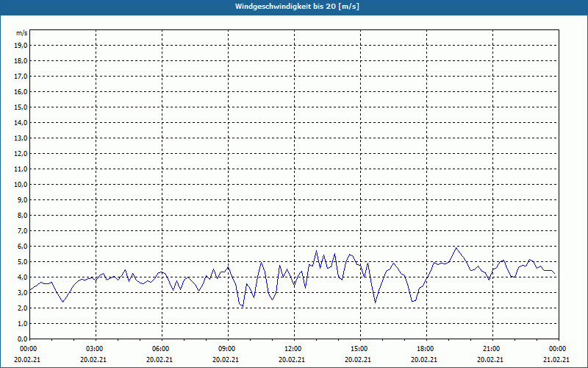Click the 5,0 y-axis label

pyautogui.click(x=22, y=261)
